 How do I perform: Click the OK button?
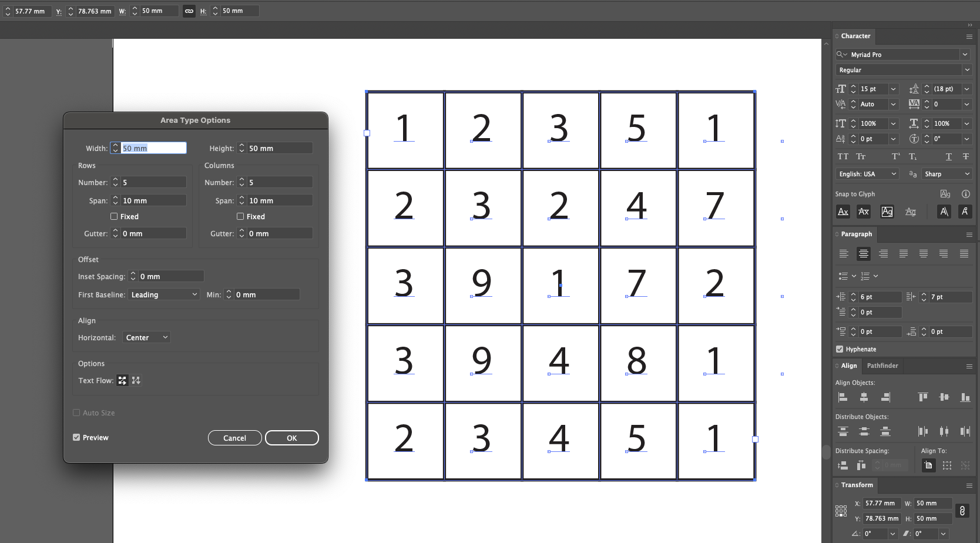coord(291,438)
